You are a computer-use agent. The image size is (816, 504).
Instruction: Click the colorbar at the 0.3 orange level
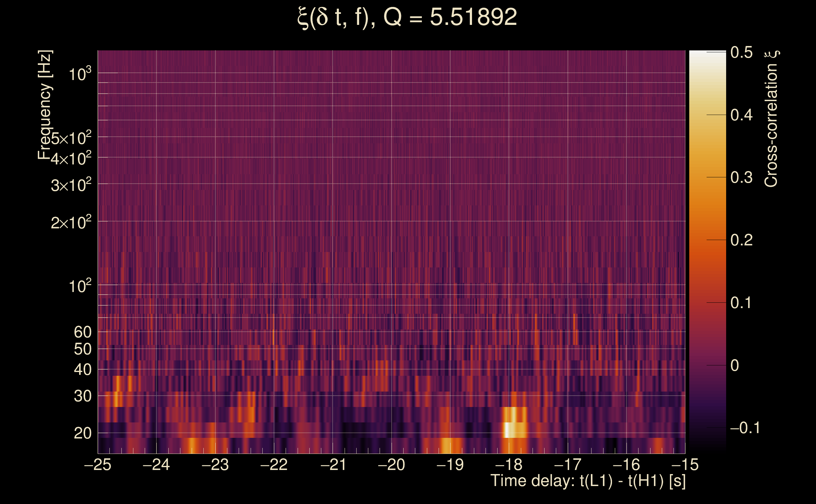[708, 177]
